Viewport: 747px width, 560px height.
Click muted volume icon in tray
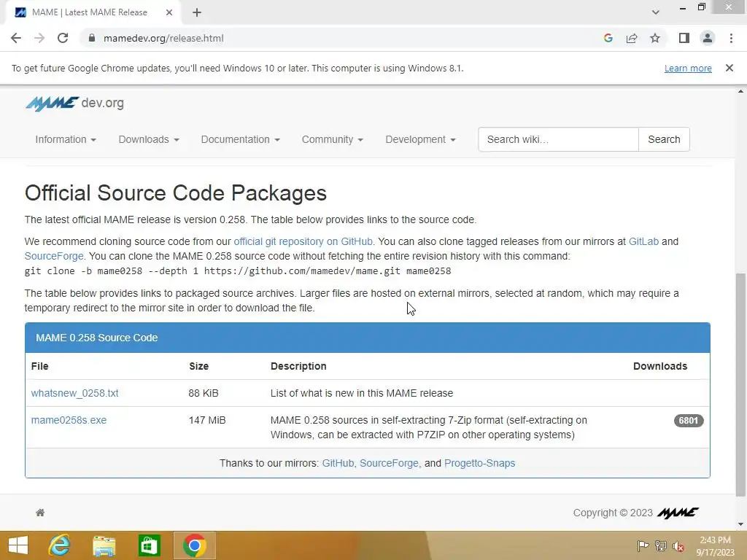click(678, 546)
